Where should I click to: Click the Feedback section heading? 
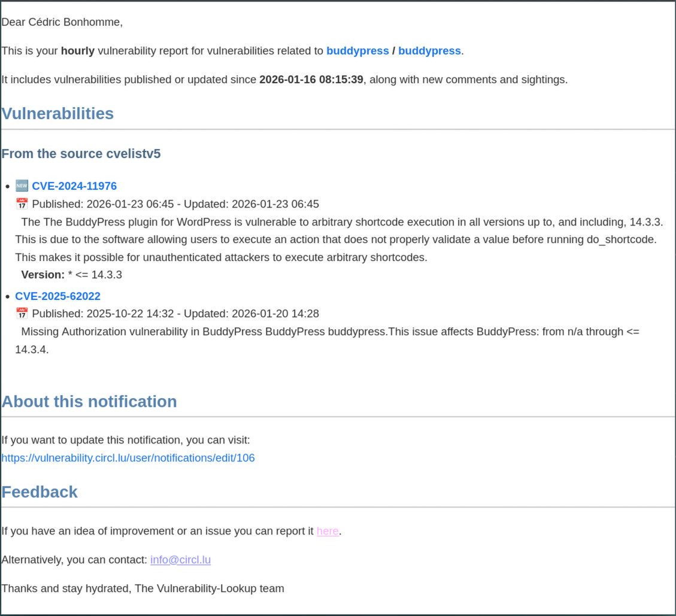[40, 492]
